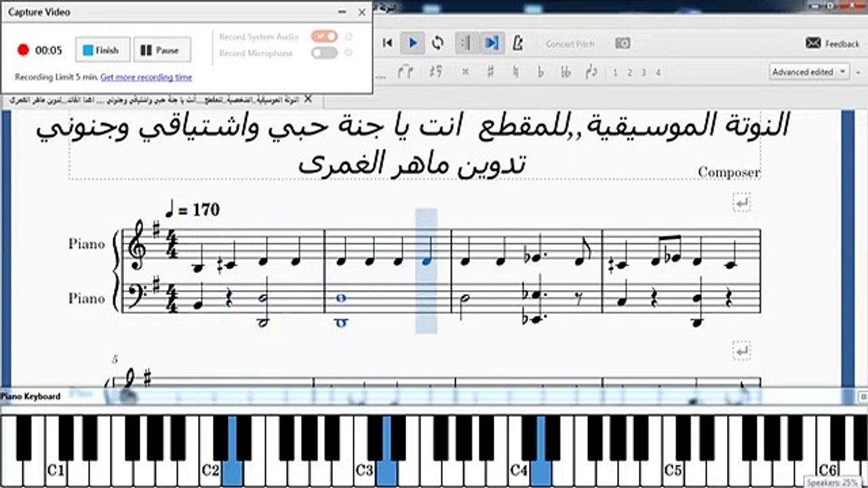This screenshot has height=488, width=868.
Task: Select voice 4 in the toolbar
Action: [658, 73]
